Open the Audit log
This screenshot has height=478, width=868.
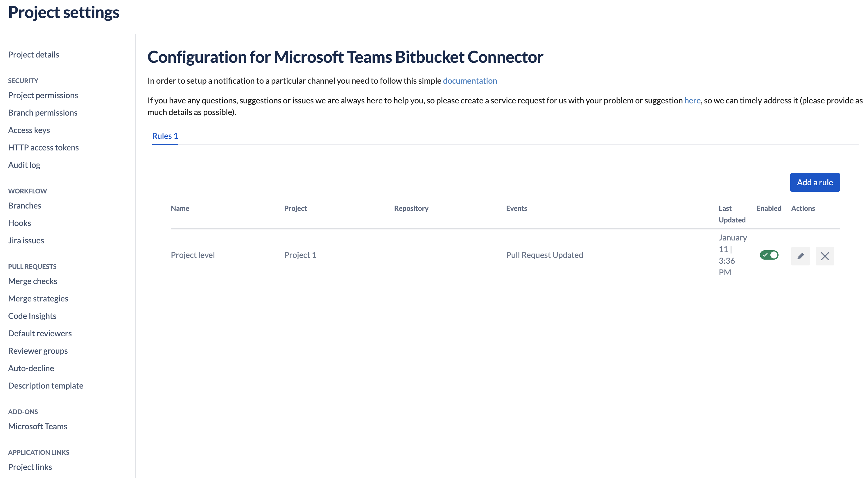point(24,165)
